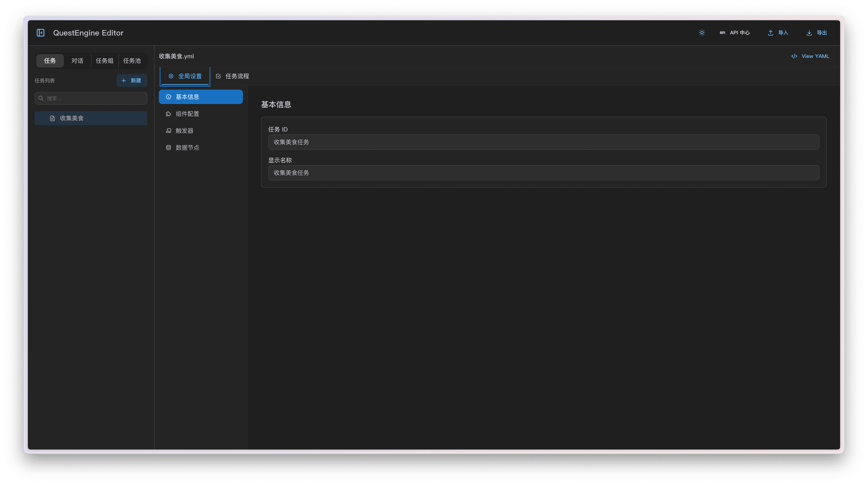Click the 任务 ID input field

tap(543, 142)
